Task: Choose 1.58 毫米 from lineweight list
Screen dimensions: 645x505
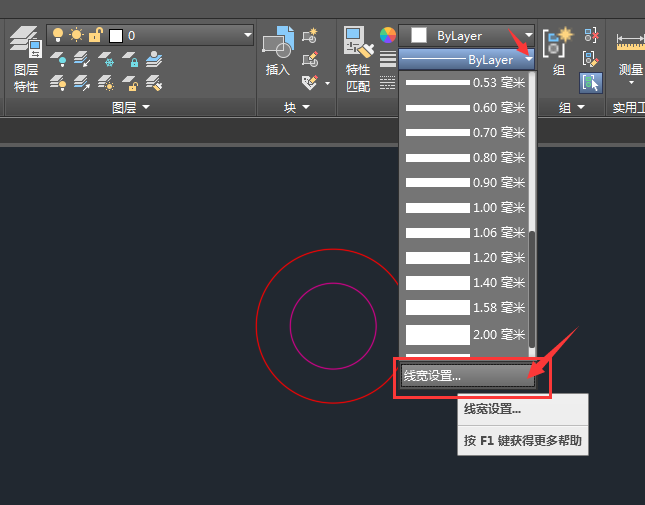Action: [x=465, y=308]
